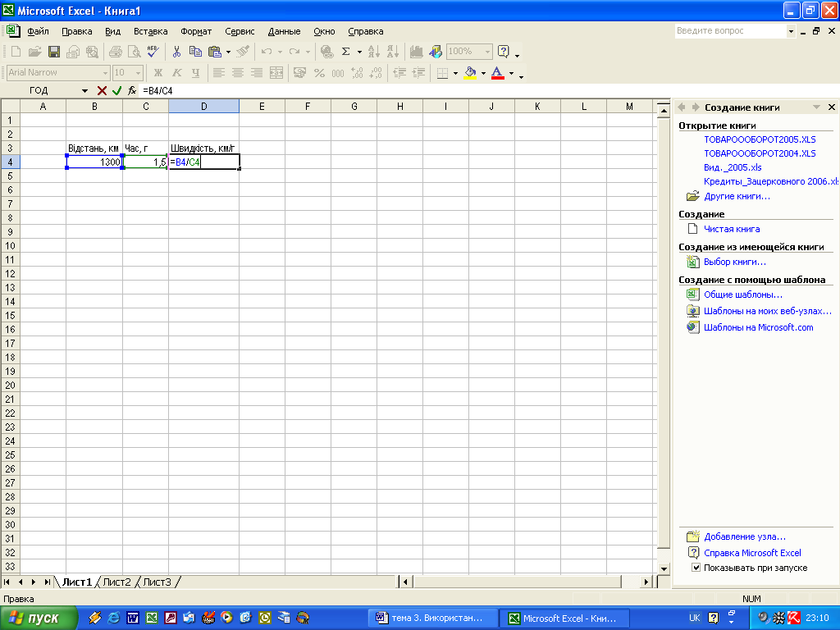The image size is (840, 630).
Task: Switch to 'тема 3. Використан...' taskbar window
Action: click(432, 618)
